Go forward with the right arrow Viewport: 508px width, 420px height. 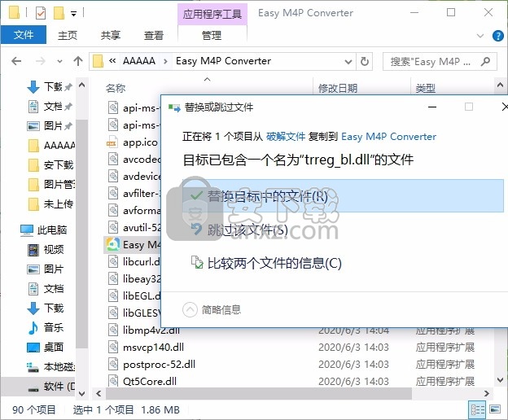pyautogui.click(x=40, y=61)
